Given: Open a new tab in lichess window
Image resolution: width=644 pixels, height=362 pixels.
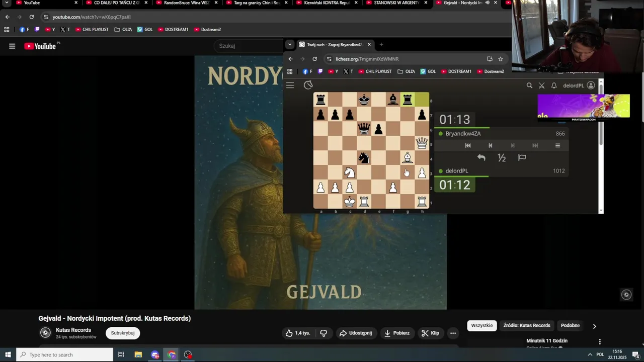Looking at the screenshot, I should pyautogui.click(x=381, y=45).
